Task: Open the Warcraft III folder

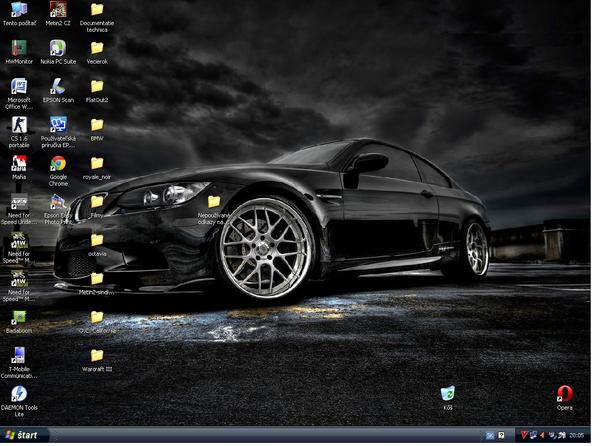Action: [x=97, y=355]
